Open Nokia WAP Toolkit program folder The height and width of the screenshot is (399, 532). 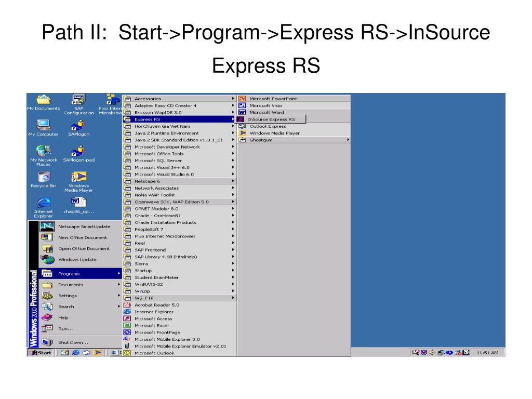click(179, 195)
